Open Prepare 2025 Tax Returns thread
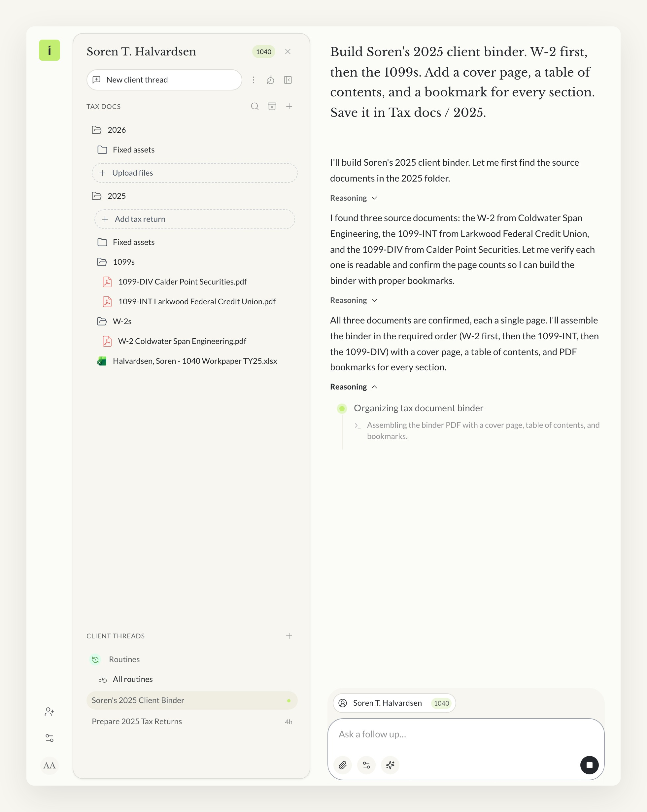The height and width of the screenshot is (812, 647). pyautogui.click(x=192, y=722)
